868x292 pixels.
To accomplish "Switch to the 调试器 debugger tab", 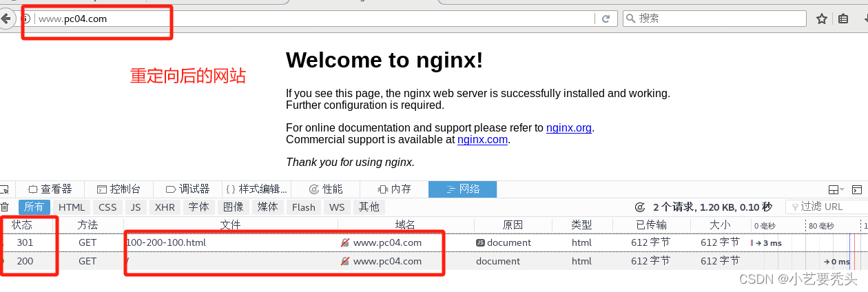I will click(187, 189).
